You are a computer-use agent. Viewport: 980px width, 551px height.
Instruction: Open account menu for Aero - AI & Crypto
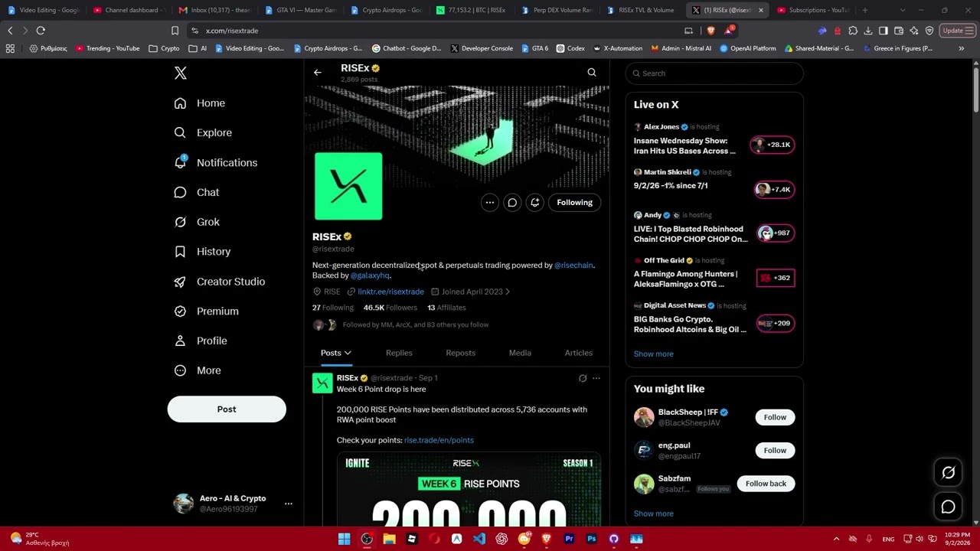tap(234, 504)
